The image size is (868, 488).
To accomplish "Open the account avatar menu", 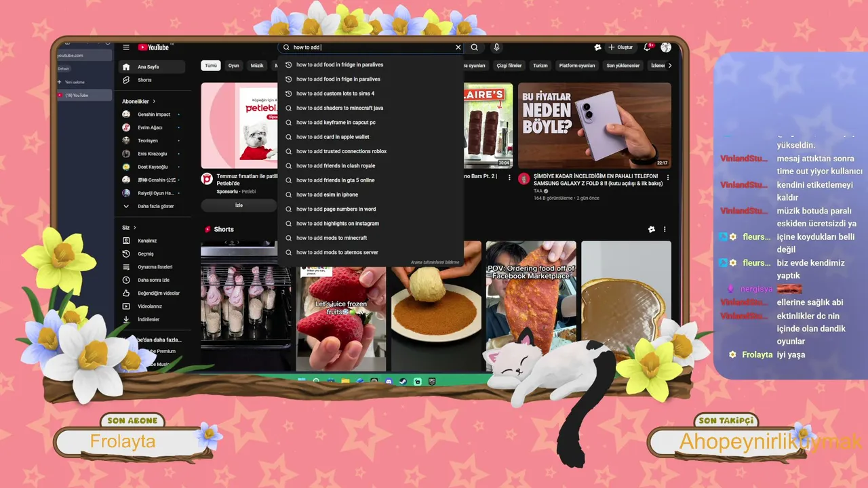I will point(666,47).
